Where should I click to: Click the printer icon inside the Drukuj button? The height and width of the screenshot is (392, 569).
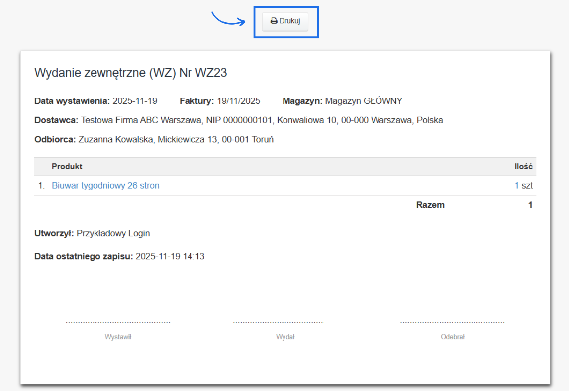pyautogui.click(x=274, y=21)
